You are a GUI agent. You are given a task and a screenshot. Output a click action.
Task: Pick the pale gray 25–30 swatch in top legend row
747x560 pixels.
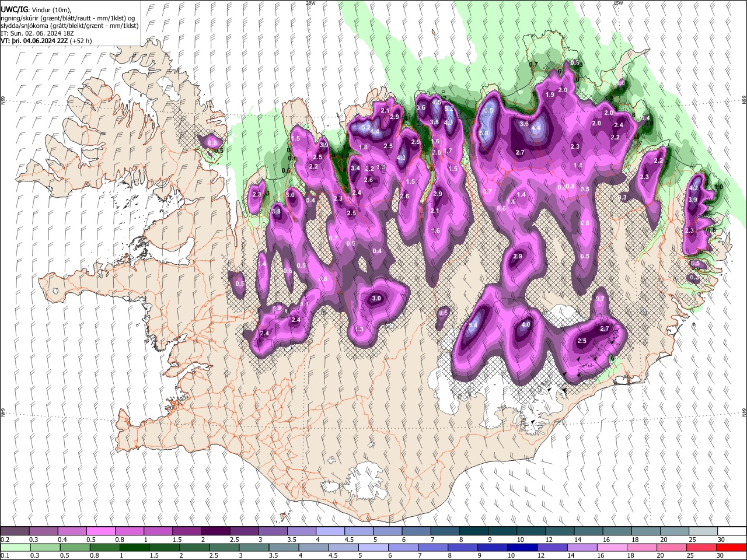703,531
